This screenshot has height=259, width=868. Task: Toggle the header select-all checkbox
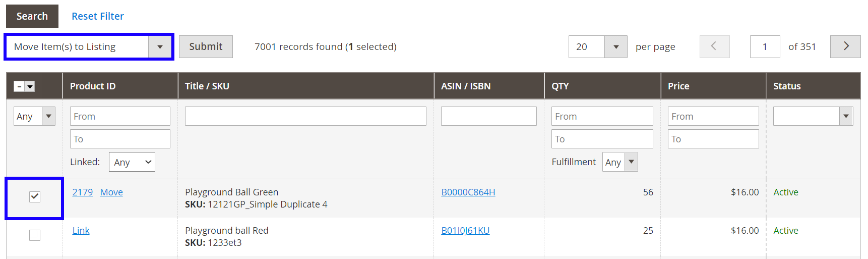[x=19, y=86]
